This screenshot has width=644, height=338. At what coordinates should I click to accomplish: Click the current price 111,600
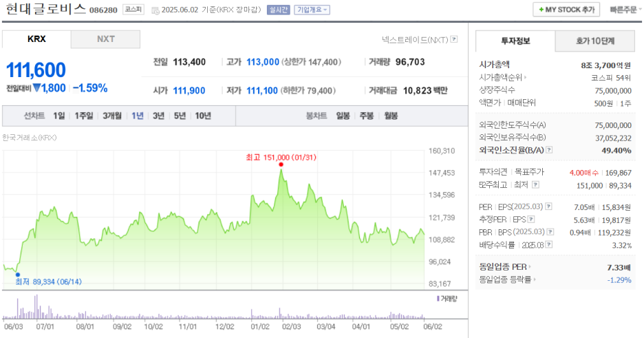36,70
